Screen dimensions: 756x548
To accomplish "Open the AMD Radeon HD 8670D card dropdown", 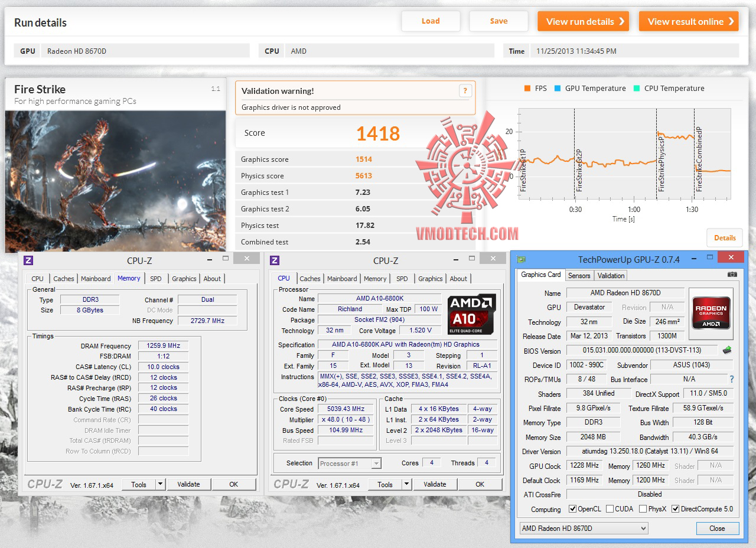I will [584, 529].
